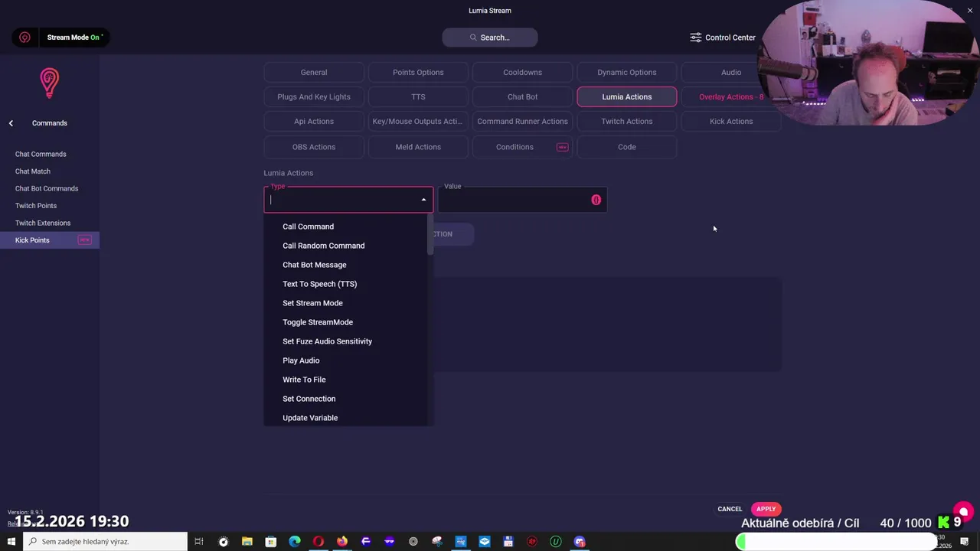Launch Microsoft Edge from the taskbar
980x551 pixels.
click(x=294, y=542)
